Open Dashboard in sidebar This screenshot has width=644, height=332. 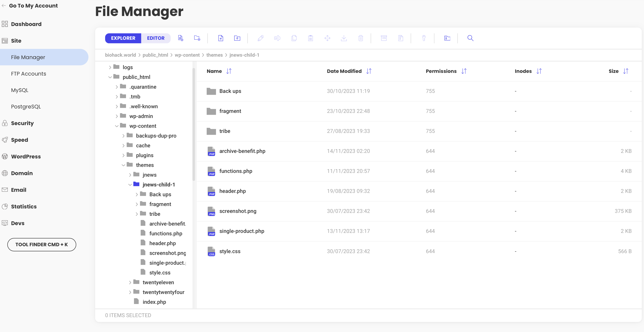pyautogui.click(x=26, y=24)
